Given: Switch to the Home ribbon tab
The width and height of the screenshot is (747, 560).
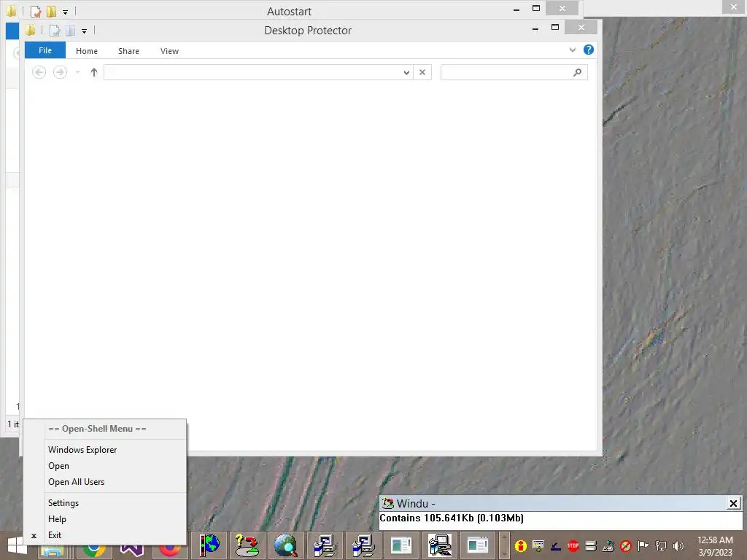Looking at the screenshot, I should pos(87,51).
